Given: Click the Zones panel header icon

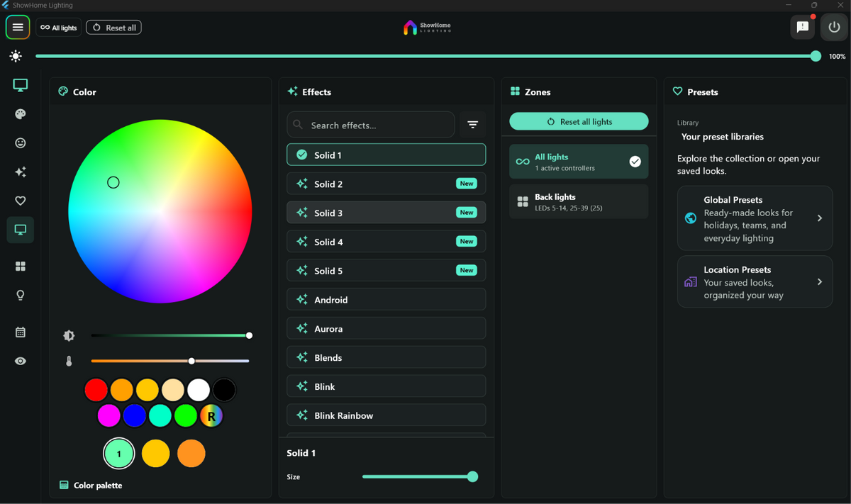Looking at the screenshot, I should [x=516, y=91].
